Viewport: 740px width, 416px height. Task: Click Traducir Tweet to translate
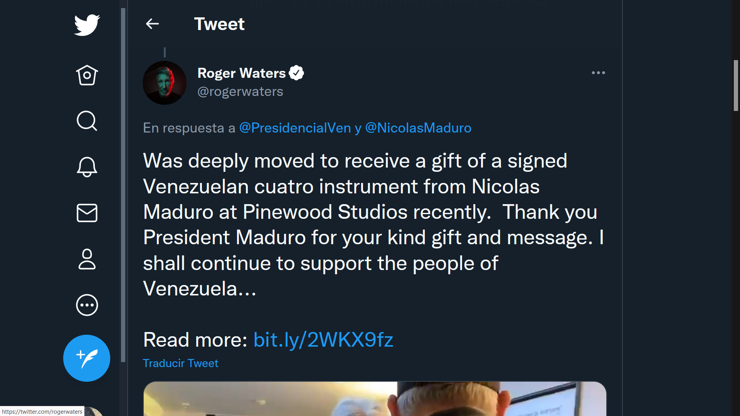click(x=181, y=363)
